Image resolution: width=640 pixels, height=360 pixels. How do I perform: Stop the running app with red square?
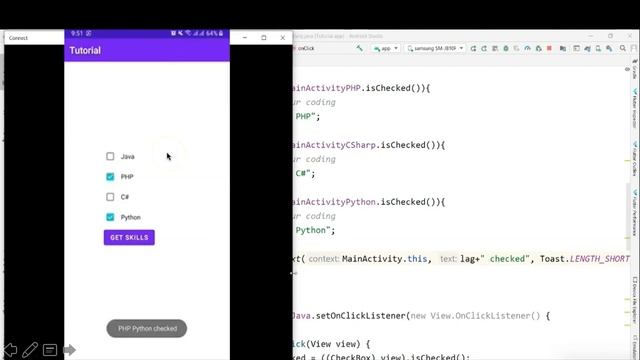pos(549,48)
